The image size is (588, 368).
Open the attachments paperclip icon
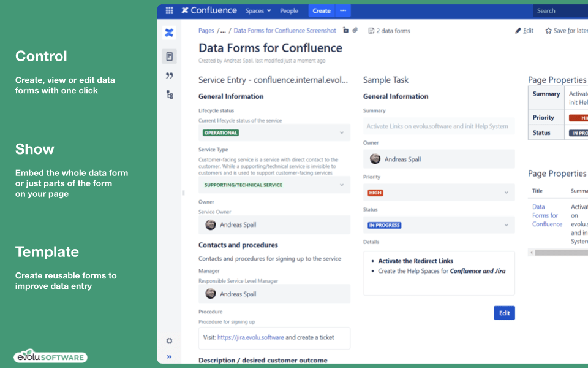tap(355, 31)
